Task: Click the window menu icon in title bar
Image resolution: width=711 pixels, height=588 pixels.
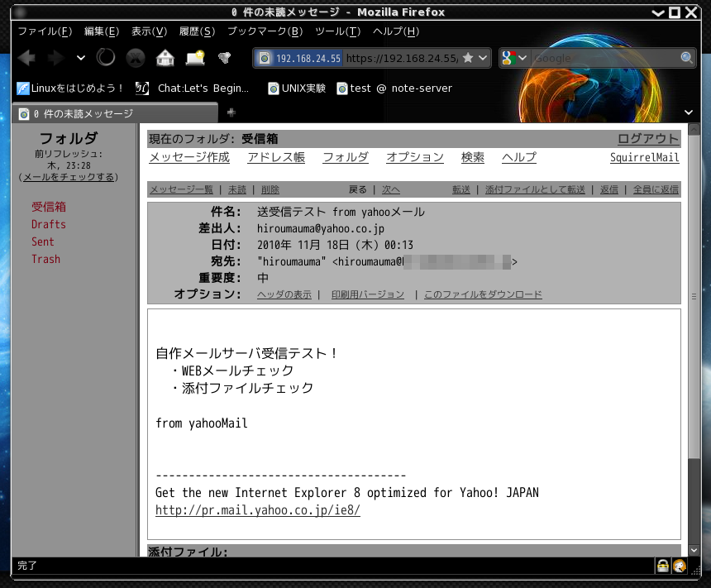Action: [19, 12]
